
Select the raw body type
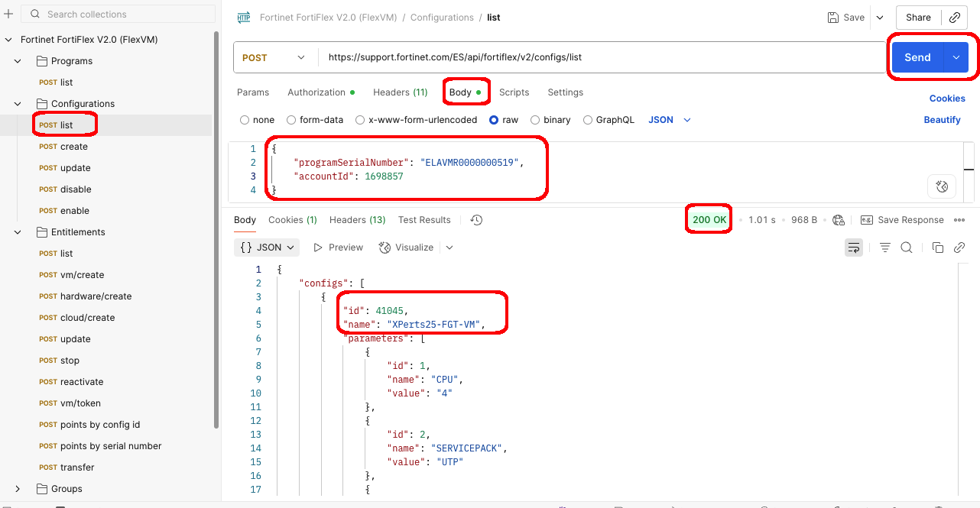[x=494, y=120]
